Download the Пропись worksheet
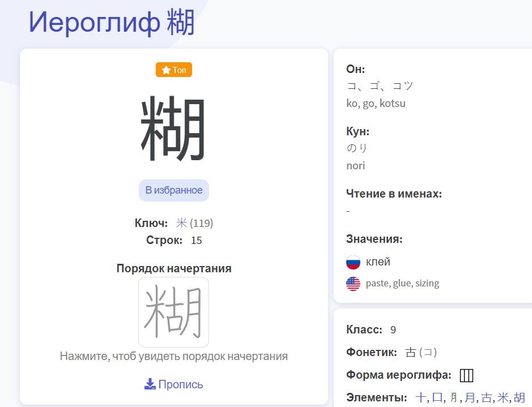The width and height of the screenshot is (532, 407). tap(181, 384)
